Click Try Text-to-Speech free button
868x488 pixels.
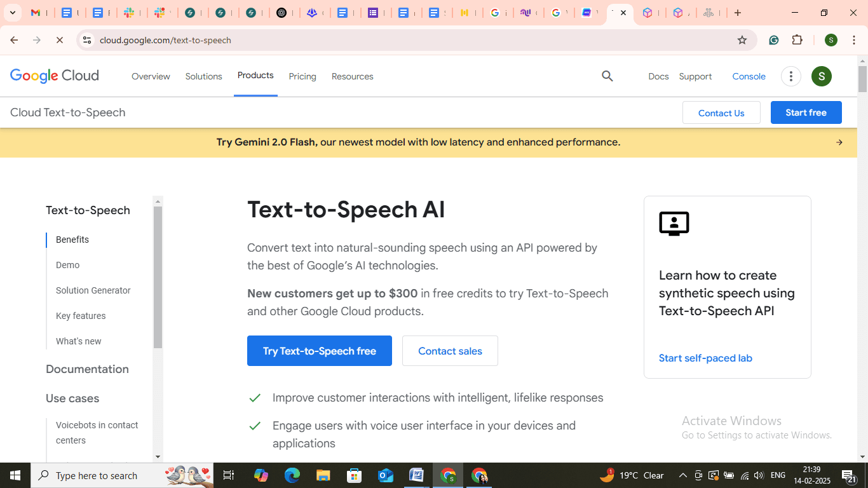click(x=320, y=351)
